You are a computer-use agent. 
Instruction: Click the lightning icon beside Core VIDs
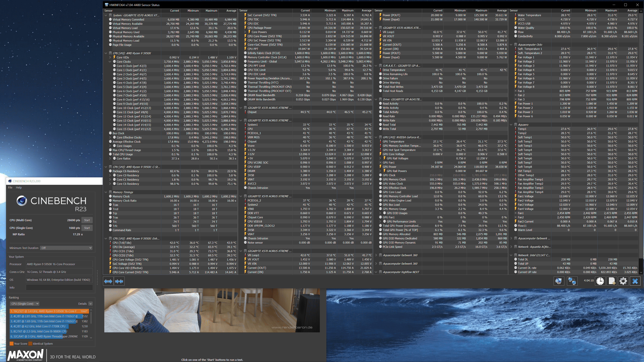pos(114,57)
